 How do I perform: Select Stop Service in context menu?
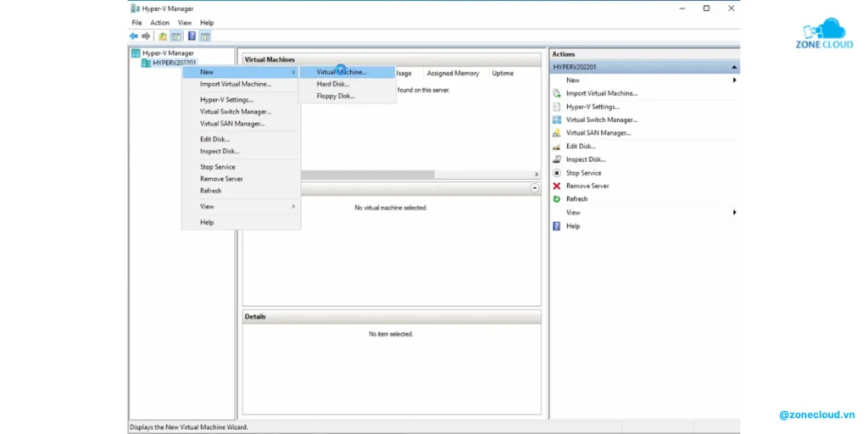tap(242, 167)
